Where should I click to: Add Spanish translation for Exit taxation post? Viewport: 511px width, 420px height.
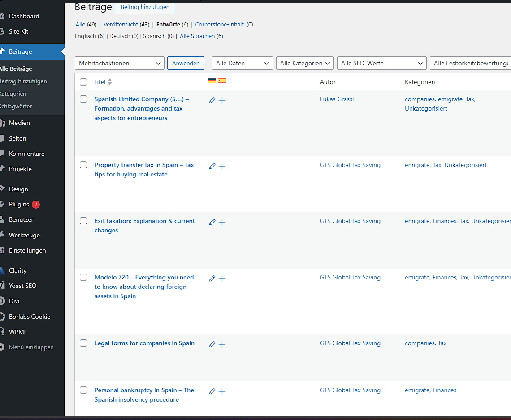click(x=222, y=222)
